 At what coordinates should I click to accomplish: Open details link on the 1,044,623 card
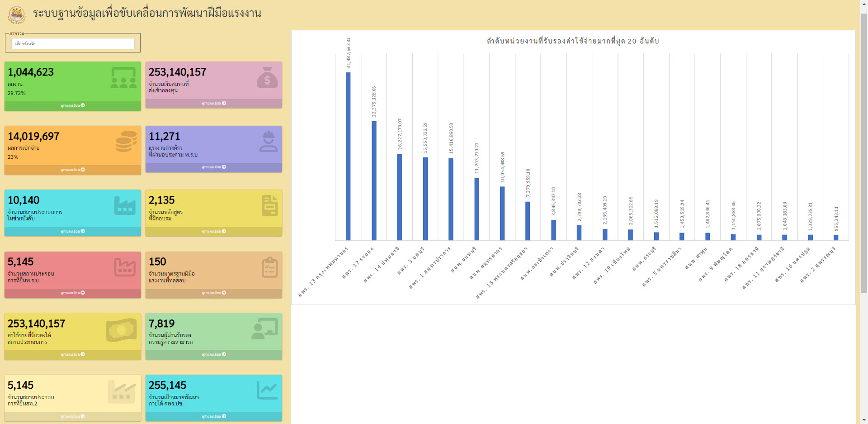pyautogui.click(x=73, y=105)
